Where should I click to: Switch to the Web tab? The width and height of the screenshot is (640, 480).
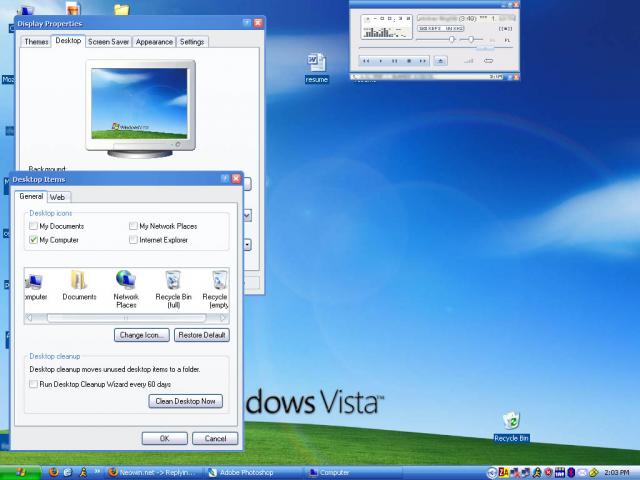click(58, 197)
